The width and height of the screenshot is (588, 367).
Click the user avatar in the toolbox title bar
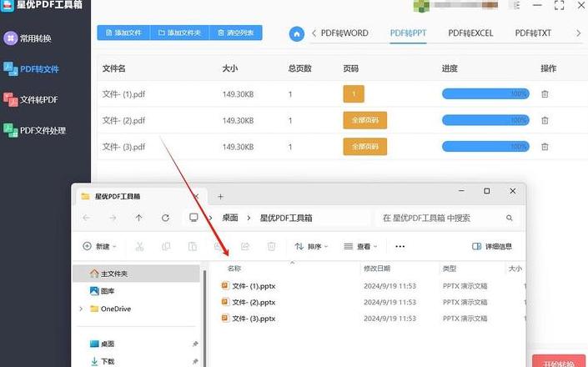pos(421,6)
